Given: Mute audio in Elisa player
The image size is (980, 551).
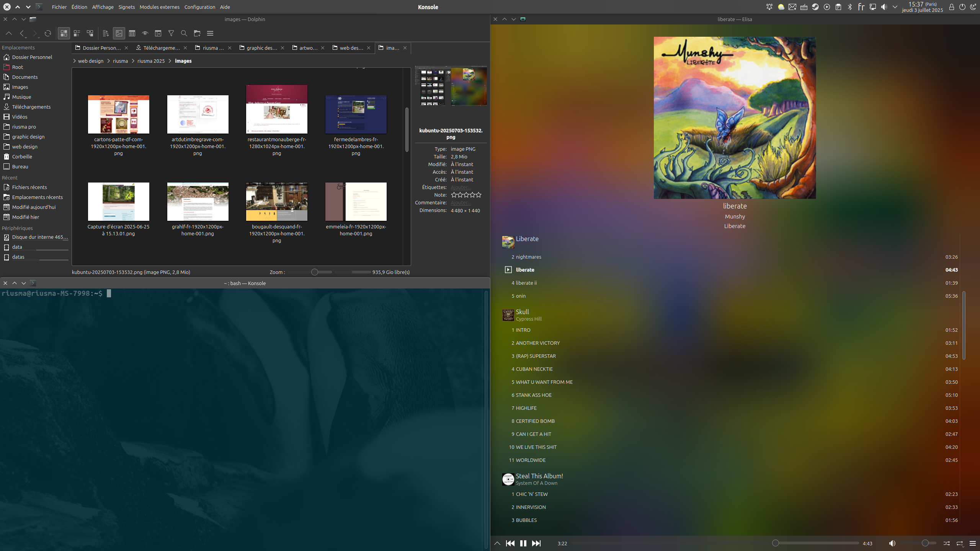Looking at the screenshot, I should pos(892,543).
